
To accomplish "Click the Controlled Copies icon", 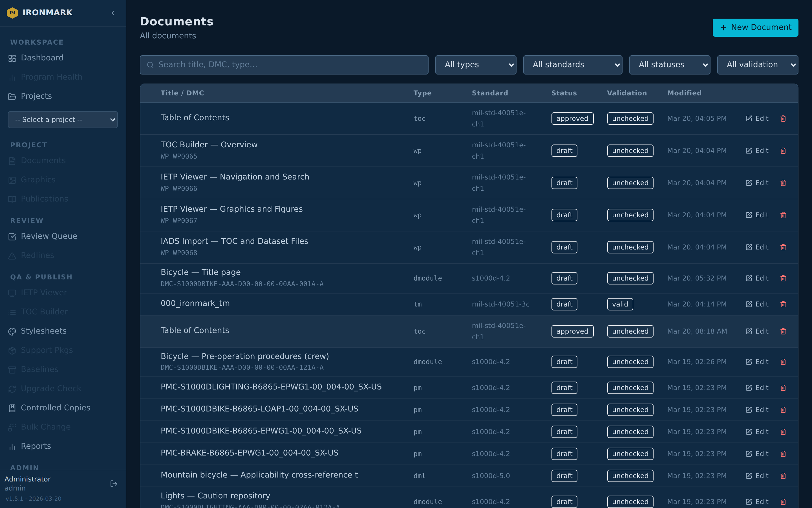I will pyautogui.click(x=12, y=408).
